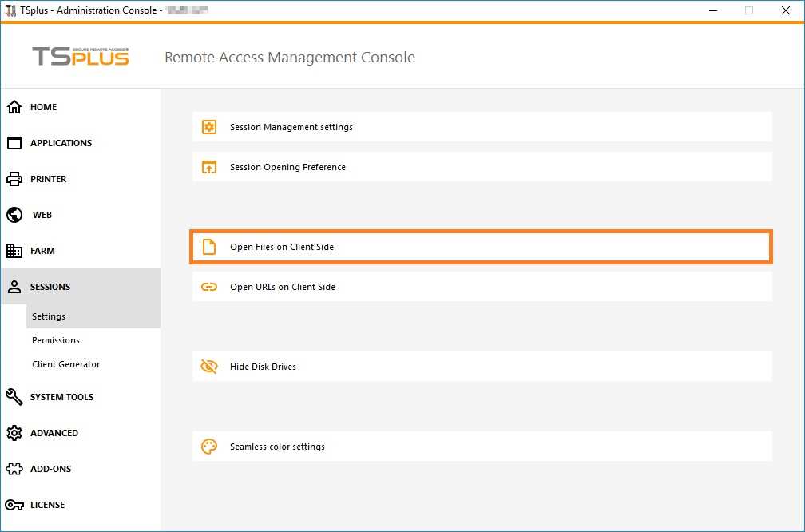This screenshot has height=532, width=805.
Task: Go to Client Generator under Sessions
Action: pos(66,364)
